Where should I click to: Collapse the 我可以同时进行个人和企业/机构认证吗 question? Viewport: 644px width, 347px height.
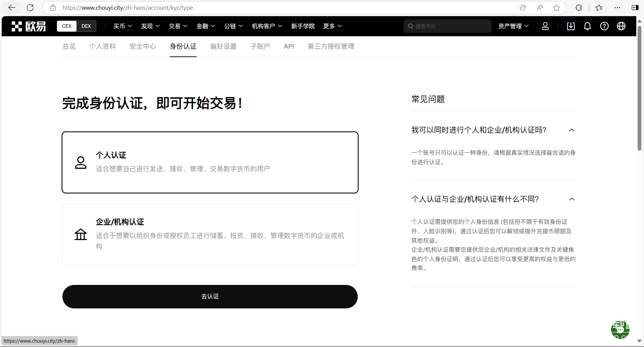pyautogui.click(x=572, y=130)
